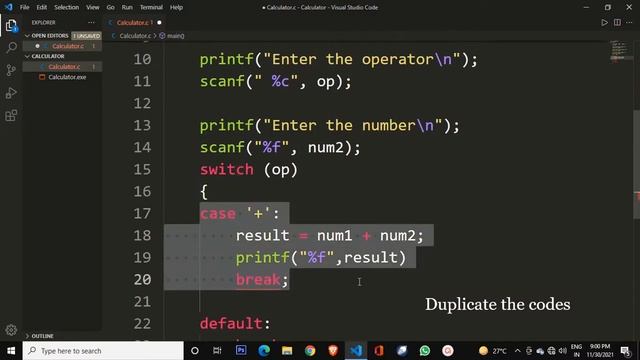This screenshot has height=360, width=640.
Task: Click the Type here to search box
Action: pyautogui.click(x=103, y=351)
